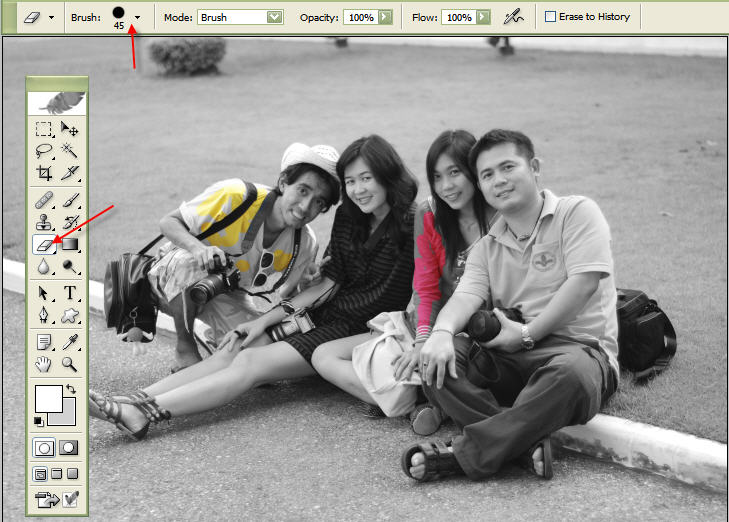Select the Gradient tool
The image size is (729, 522).
70,244
